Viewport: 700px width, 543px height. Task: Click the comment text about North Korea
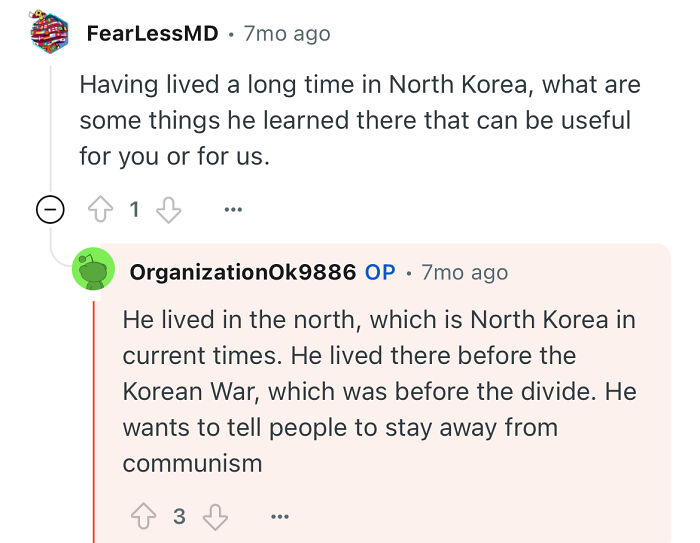coord(360,121)
